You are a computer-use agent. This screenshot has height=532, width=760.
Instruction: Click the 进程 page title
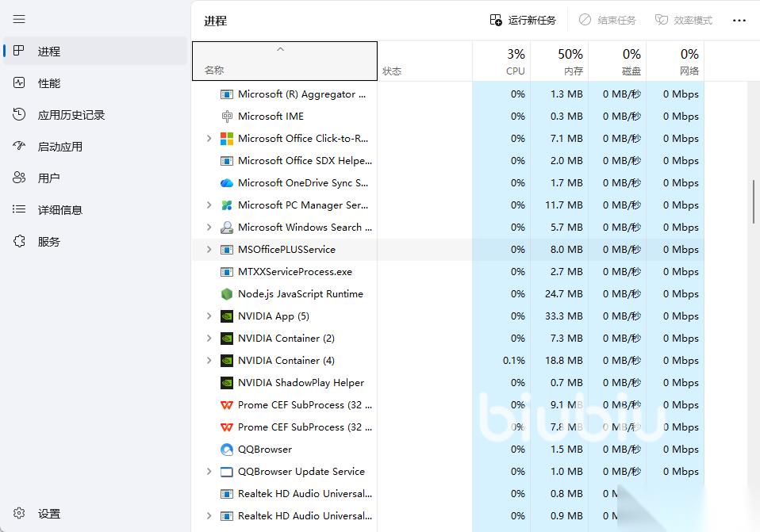point(215,21)
